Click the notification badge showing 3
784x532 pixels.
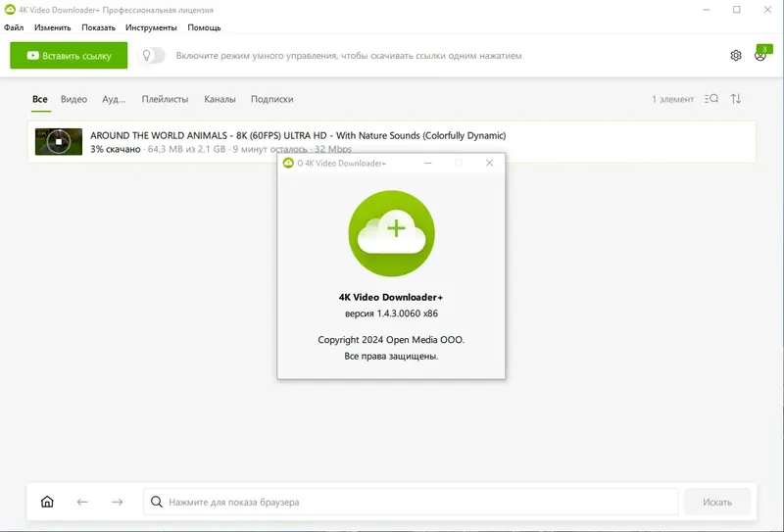coord(764,49)
